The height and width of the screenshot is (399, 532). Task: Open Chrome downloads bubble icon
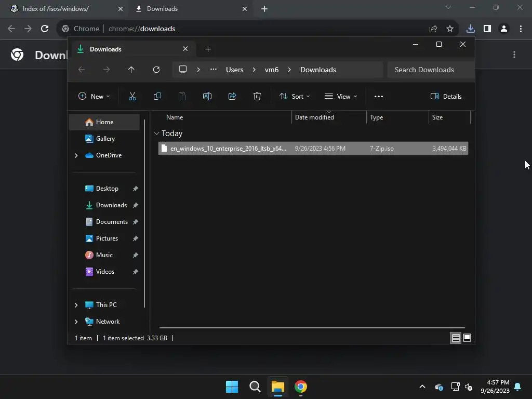pyautogui.click(x=471, y=29)
